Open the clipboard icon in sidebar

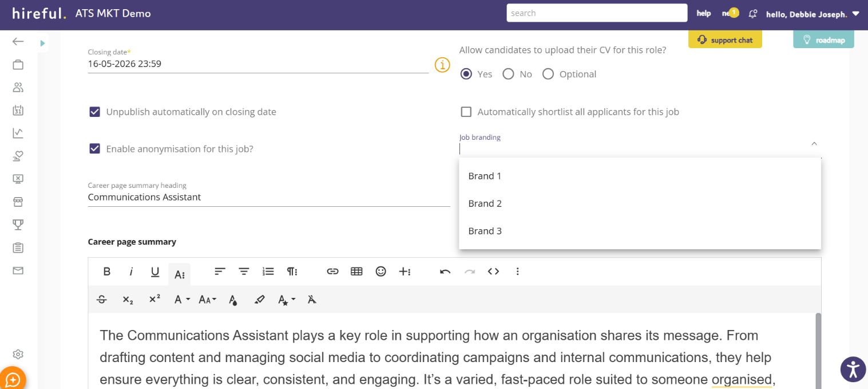tap(18, 247)
